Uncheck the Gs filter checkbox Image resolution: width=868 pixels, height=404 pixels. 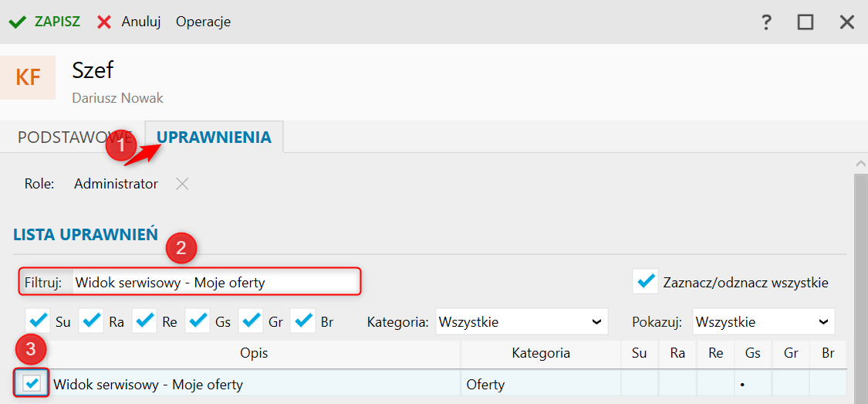point(198,321)
